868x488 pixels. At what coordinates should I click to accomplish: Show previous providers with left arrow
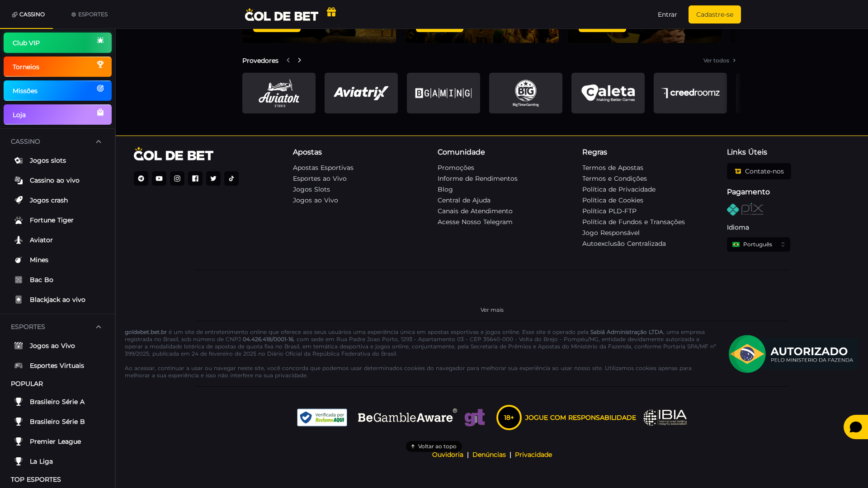pyautogui.click(x=288, y=60)
